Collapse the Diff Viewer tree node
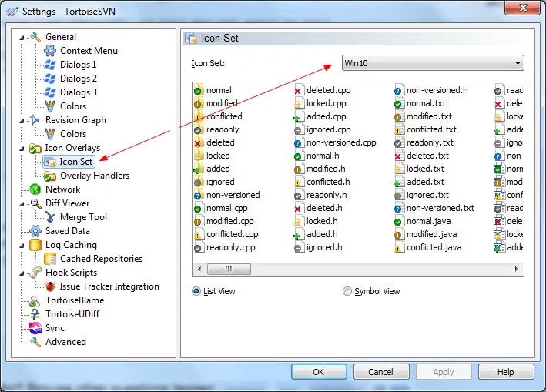Viewport: 546px width, 392px height. (22, 204)
